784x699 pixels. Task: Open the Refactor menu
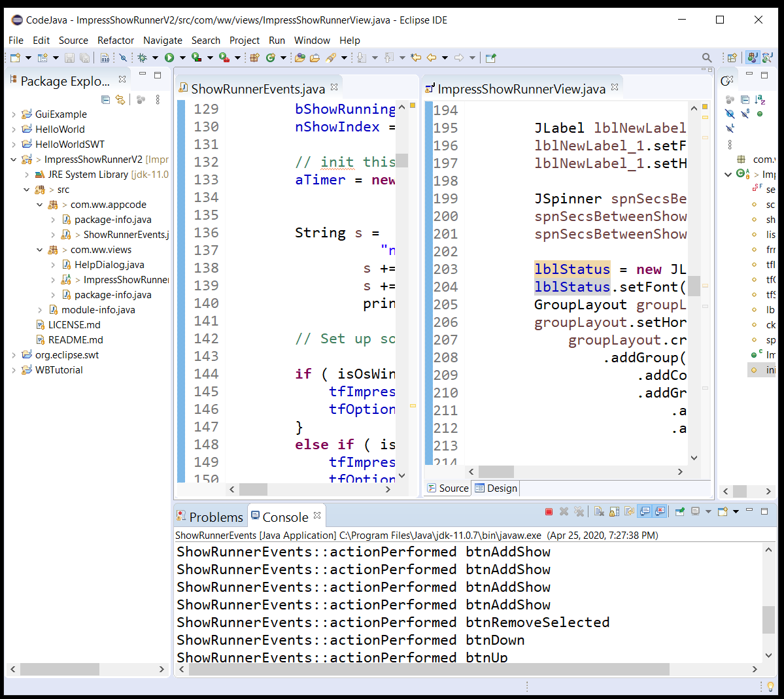tap(116, 41)
